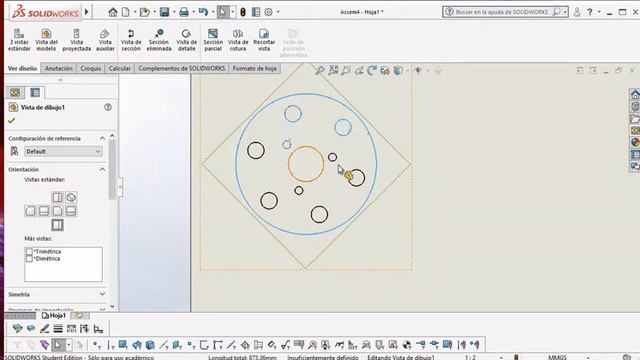Click the help icon beside Vista de dibujo1
This screenshot has height=360, width=640.
point(108,107)
